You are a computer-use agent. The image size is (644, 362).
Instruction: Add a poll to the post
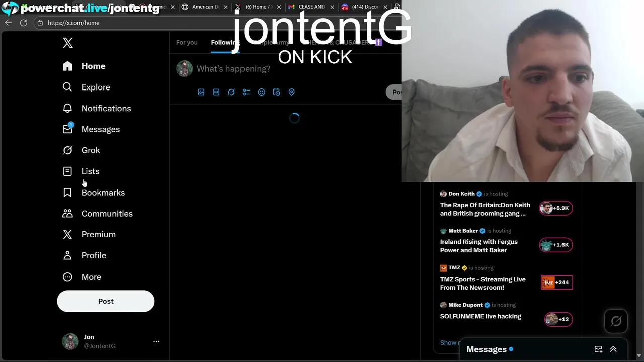point(247,92)
